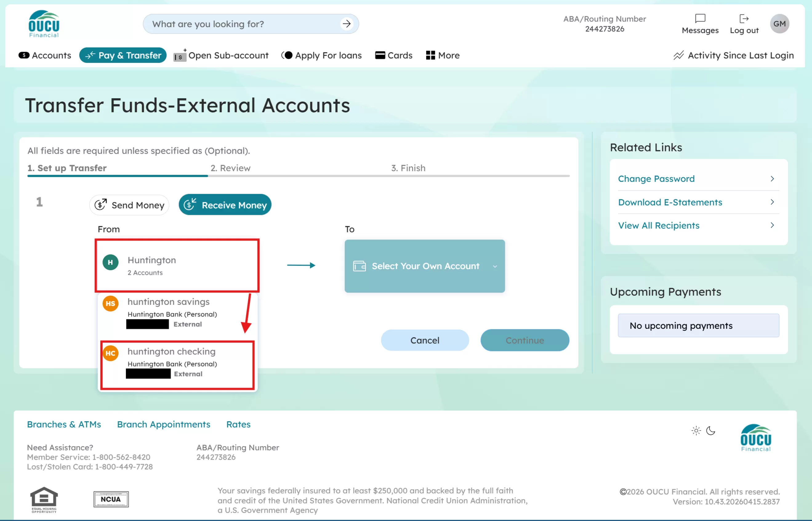This screenshot has width=812, height=521.
Task: Open Branches & ATMs link
Action: [x=64, y=424]
